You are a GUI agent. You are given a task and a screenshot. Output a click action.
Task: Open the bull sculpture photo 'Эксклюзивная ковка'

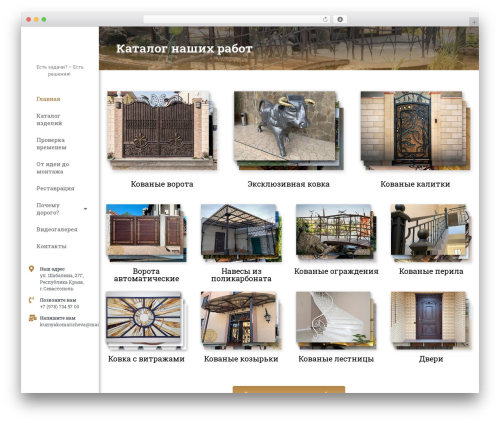point(289,130)
